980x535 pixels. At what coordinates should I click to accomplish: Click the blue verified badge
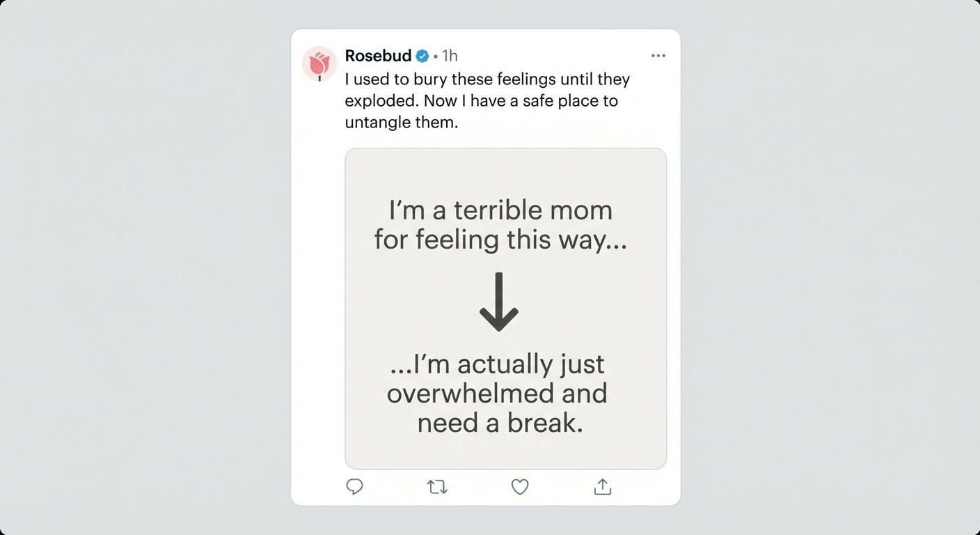coord(422,56)
